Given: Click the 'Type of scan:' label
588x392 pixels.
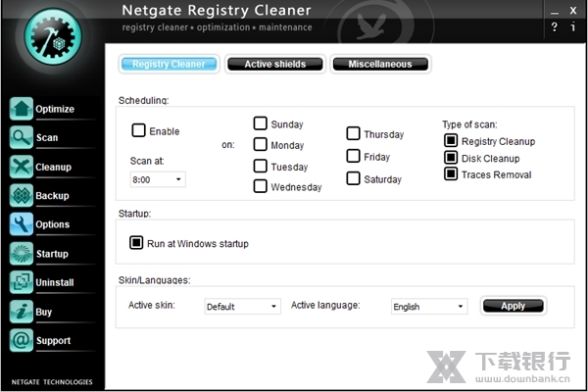Looking at the screenshot, I should point(469,124).
